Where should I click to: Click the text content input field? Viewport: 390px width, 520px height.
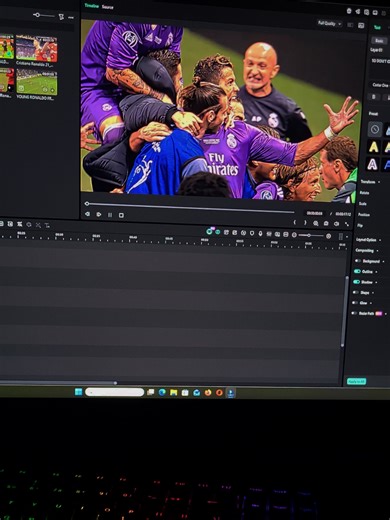[x=380, y=67]
